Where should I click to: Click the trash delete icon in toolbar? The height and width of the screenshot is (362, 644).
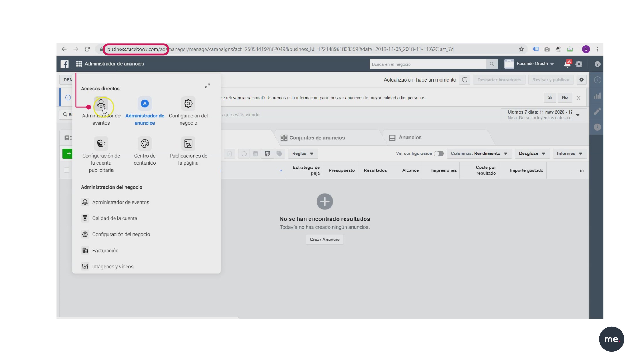[x=255, y=153]
